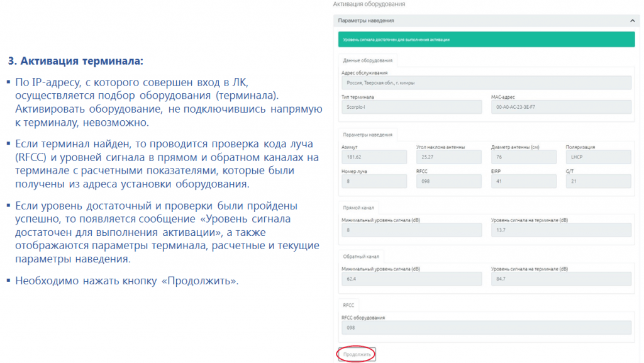The width and height of the screenshot is (644, 363).
Task: Click the Адрес обслуживания field
Action: click(484, 83)
